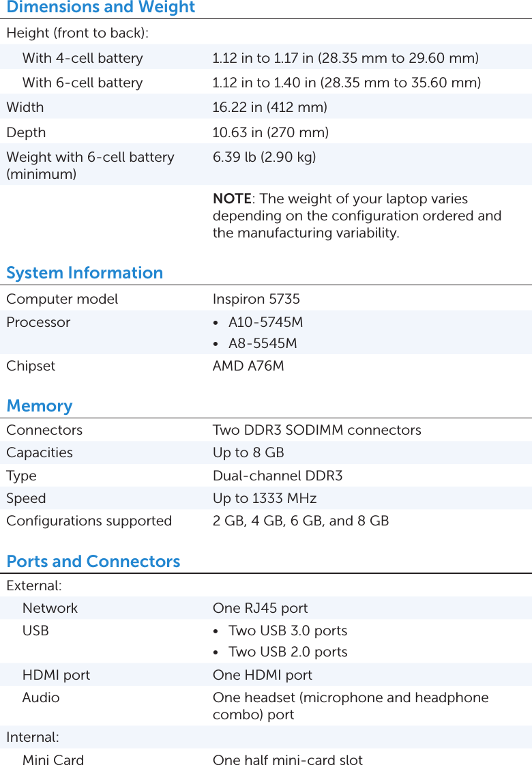Select 'Two DDR3 SODIMM connectors' value
The width and height of the screenshot is (532, 765).
pyautogui.click(x=317, y=430)
